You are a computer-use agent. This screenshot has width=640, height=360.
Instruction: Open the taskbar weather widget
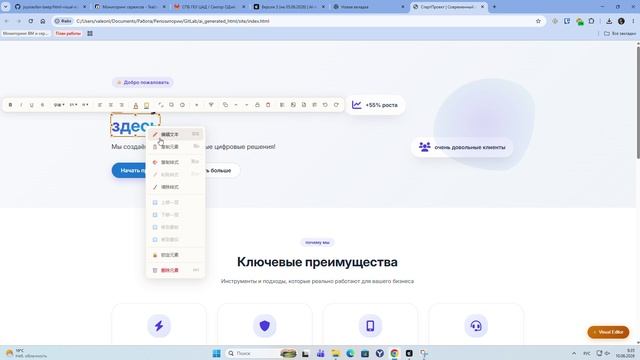pyautogui.click(x=26, y=353)
